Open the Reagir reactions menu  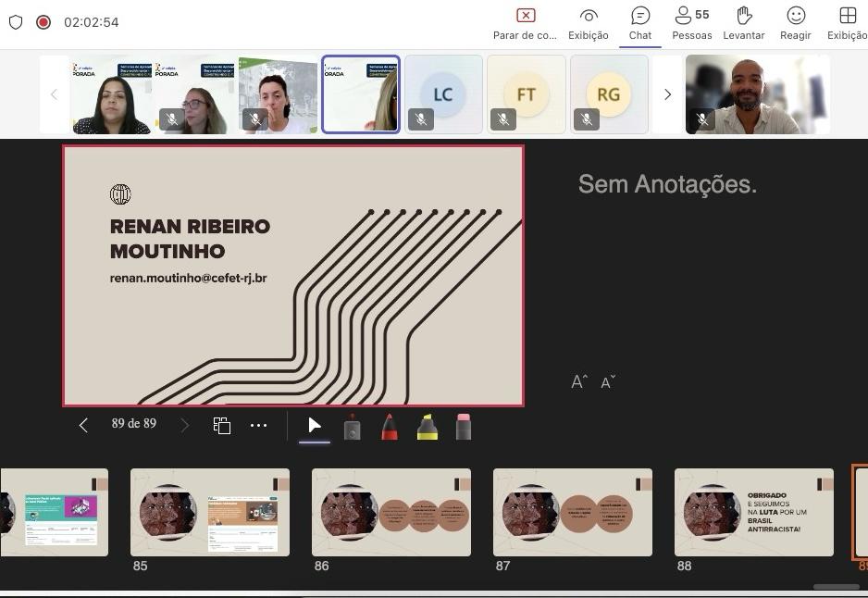[795, 23]
